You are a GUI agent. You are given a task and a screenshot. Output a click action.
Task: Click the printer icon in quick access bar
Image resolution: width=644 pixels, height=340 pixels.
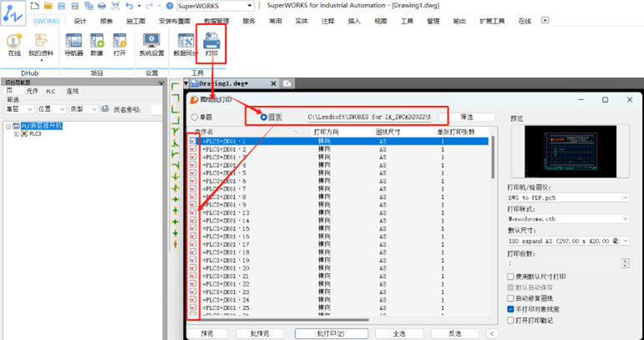tap(102, 6)
